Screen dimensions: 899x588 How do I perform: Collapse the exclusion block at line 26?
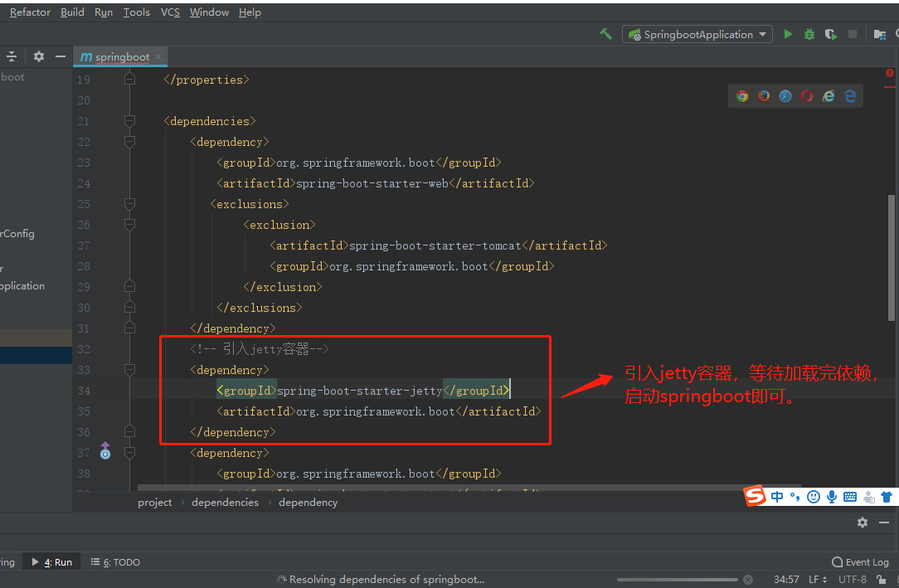click(x=129, y=225)
